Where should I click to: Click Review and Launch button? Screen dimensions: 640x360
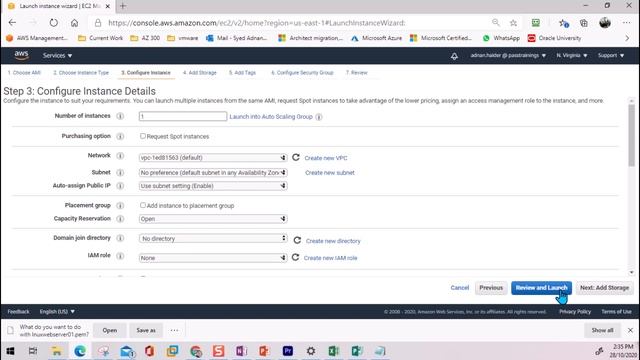tap(541, 288)
